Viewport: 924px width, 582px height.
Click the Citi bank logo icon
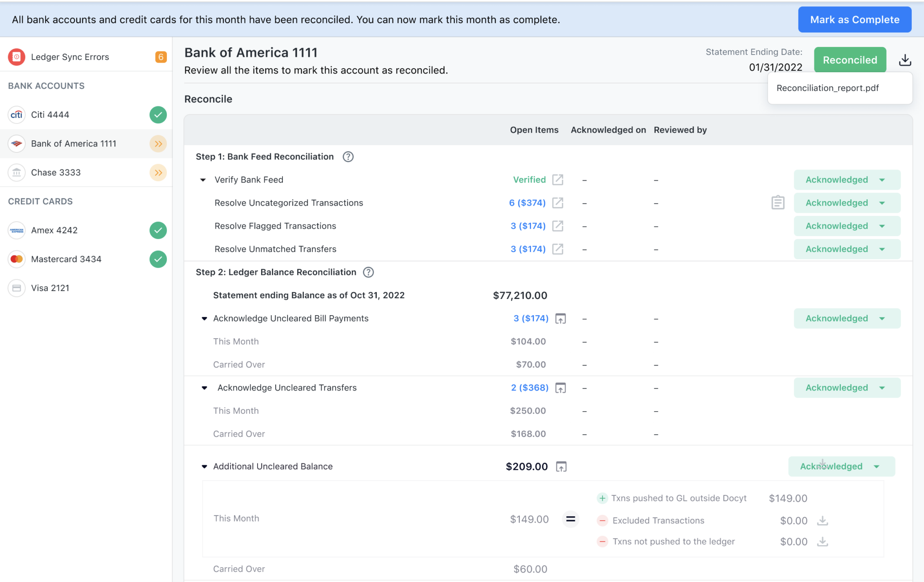pyautogui.click(x=17, y=115)
